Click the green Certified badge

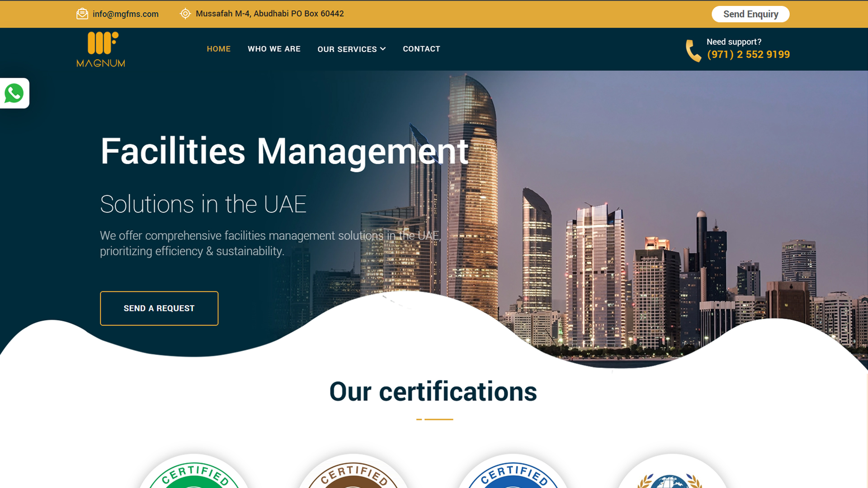pos(194,471)
